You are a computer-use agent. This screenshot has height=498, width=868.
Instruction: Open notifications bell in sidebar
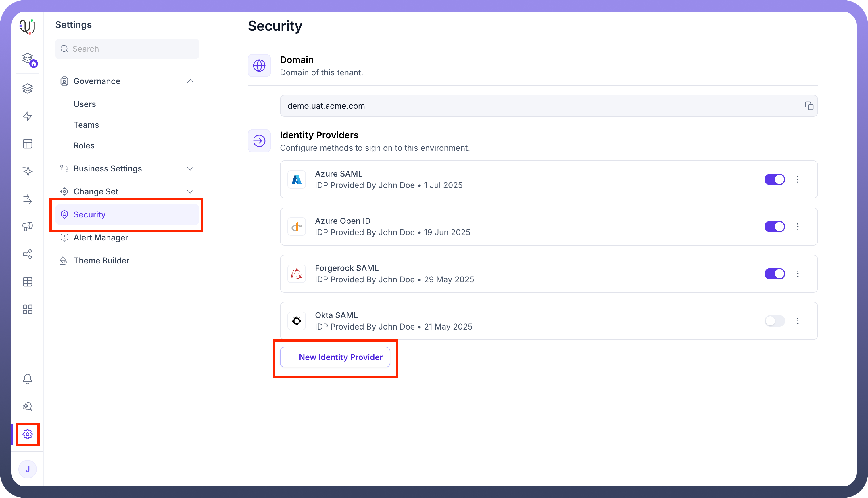27,379
